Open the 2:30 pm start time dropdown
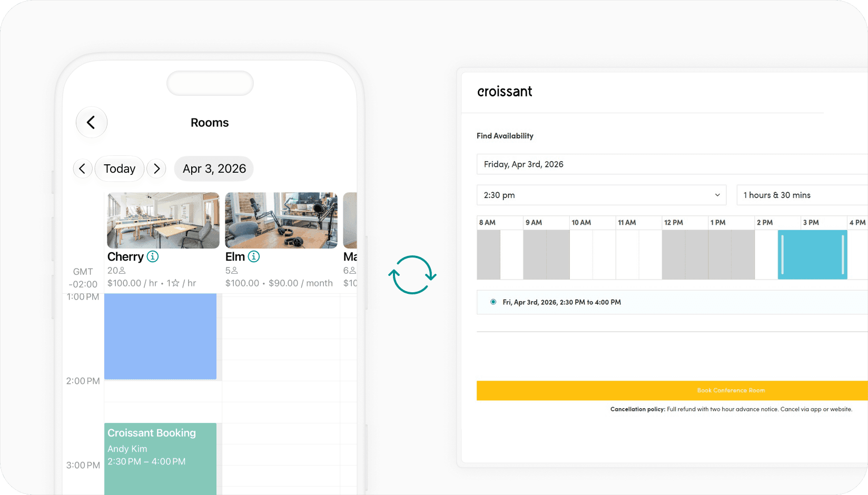Screen dimensions: 868x495 pyautogui.click(x=601, y=195)
